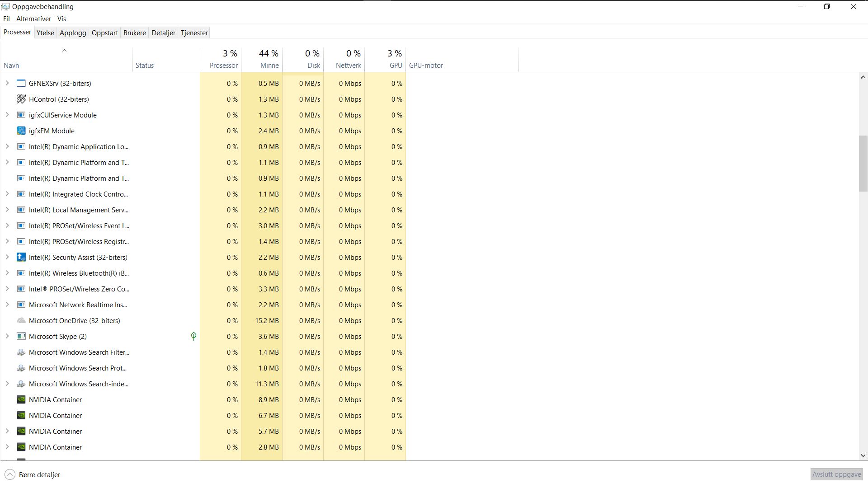Click the Intel PROSet/Wireless Event Log icon

[x=21, y=225]
